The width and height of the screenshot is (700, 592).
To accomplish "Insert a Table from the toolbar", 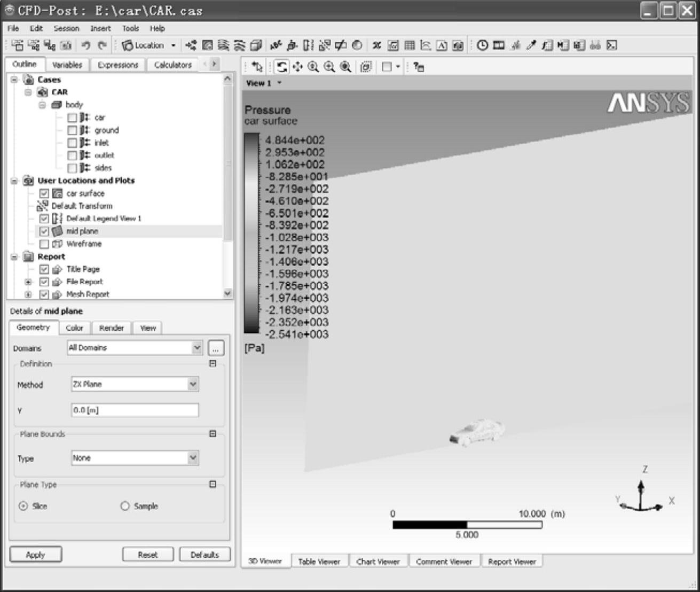I will tap(410, 45).
